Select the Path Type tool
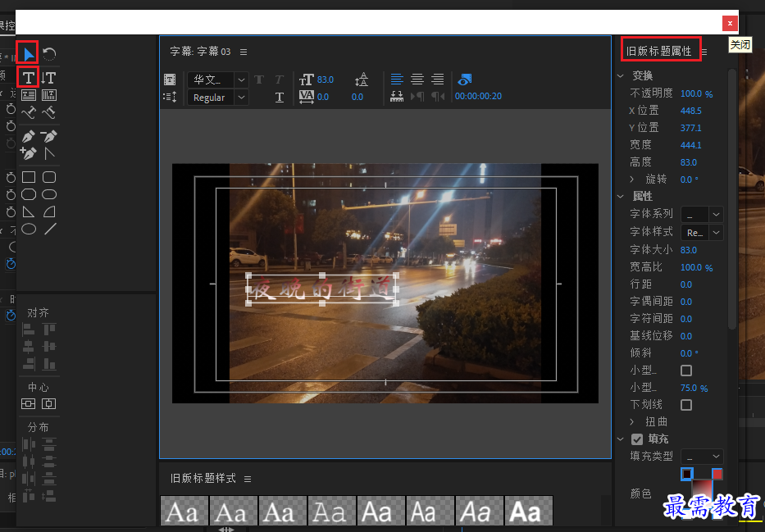This screenshot has width=765, height=532. tap(29, 112)
